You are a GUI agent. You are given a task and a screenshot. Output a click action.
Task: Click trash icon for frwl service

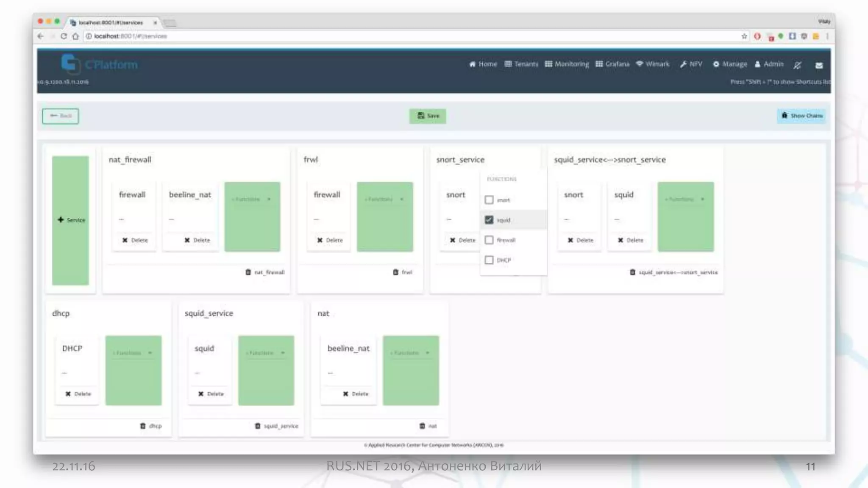(x=395, y=272)
